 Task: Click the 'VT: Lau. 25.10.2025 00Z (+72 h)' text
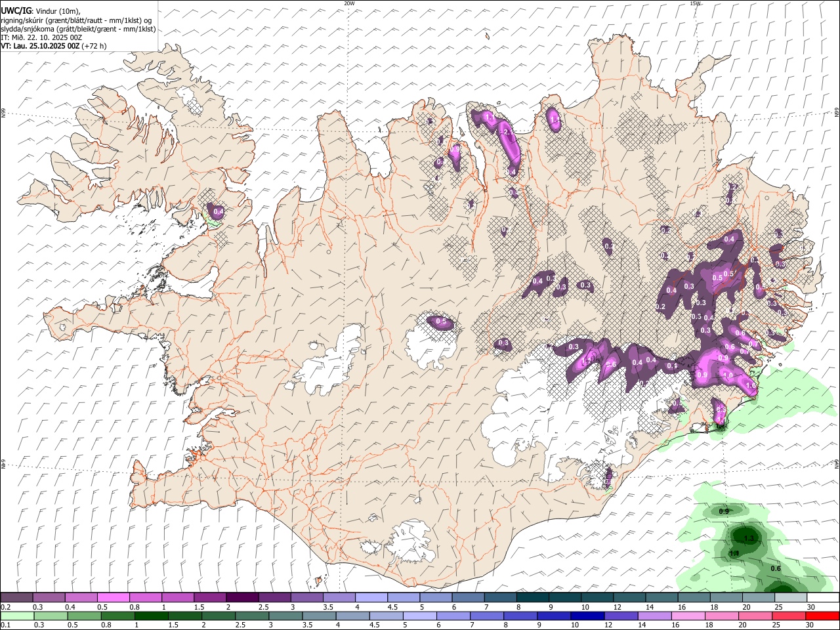pyautogui.click(x=54, y=46)
